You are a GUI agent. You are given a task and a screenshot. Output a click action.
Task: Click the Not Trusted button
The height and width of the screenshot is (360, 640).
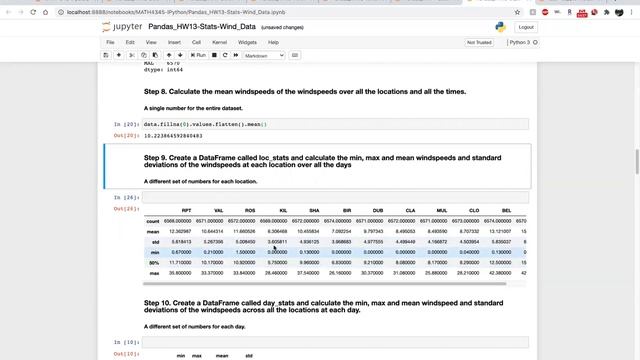pos(479,42)
